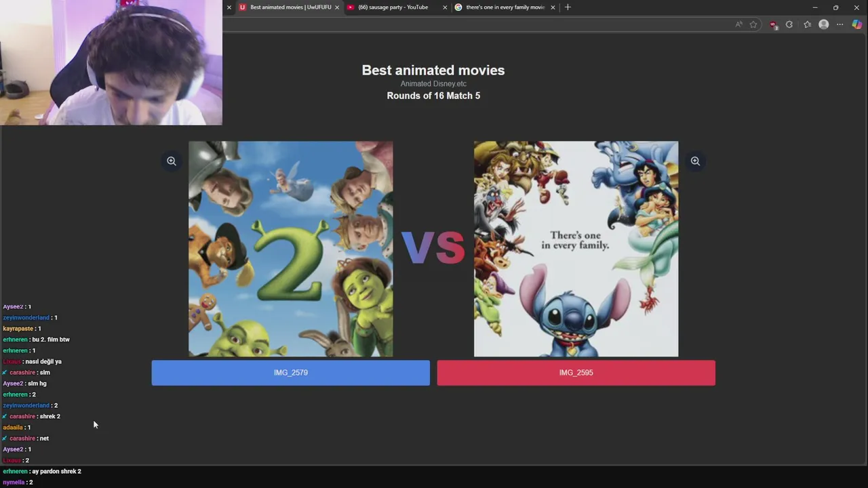The height and width of the screenshot is (488, 868).
Task: Click chat username adaaila
Action: (x=13, y=427)
